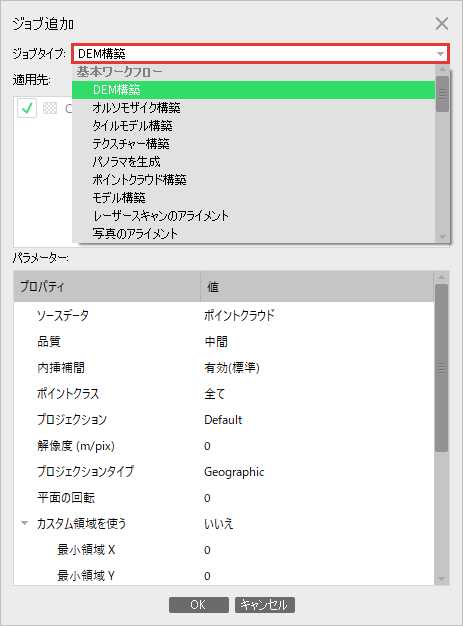
Task: Select the 最小領域 Y property label
Action: click(x=86, y=576)
